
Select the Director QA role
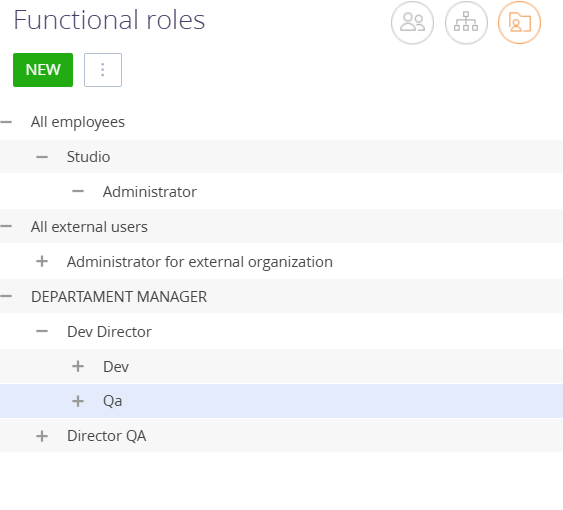coord(107,436)
